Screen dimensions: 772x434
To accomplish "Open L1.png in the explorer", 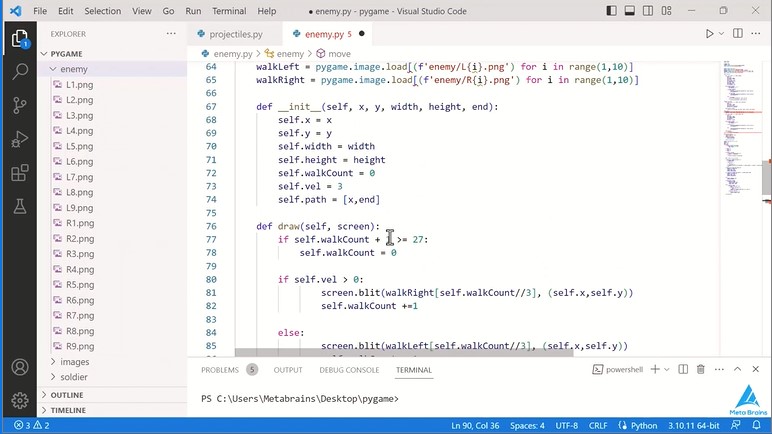I will point(112,84).
